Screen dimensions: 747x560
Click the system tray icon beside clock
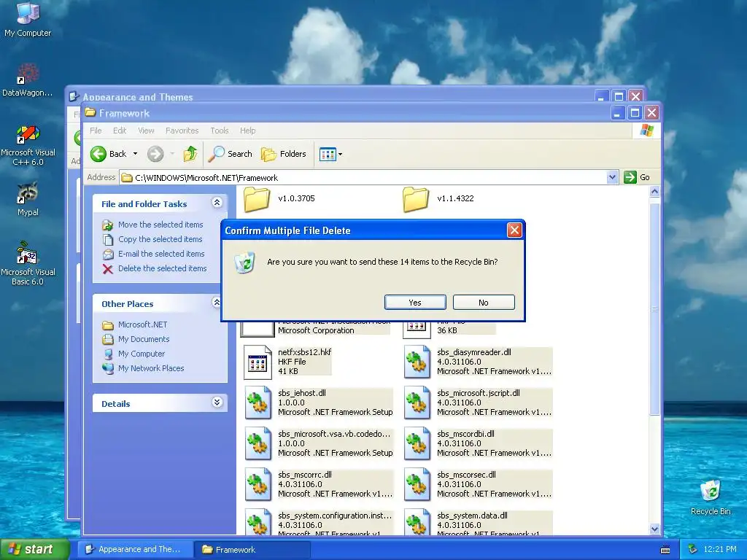tap(692, 550)
